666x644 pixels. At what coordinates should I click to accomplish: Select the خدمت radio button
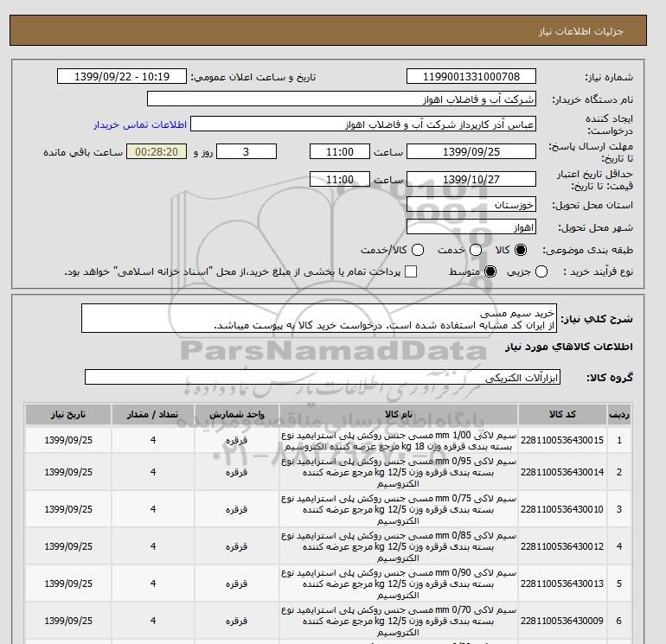476,250
